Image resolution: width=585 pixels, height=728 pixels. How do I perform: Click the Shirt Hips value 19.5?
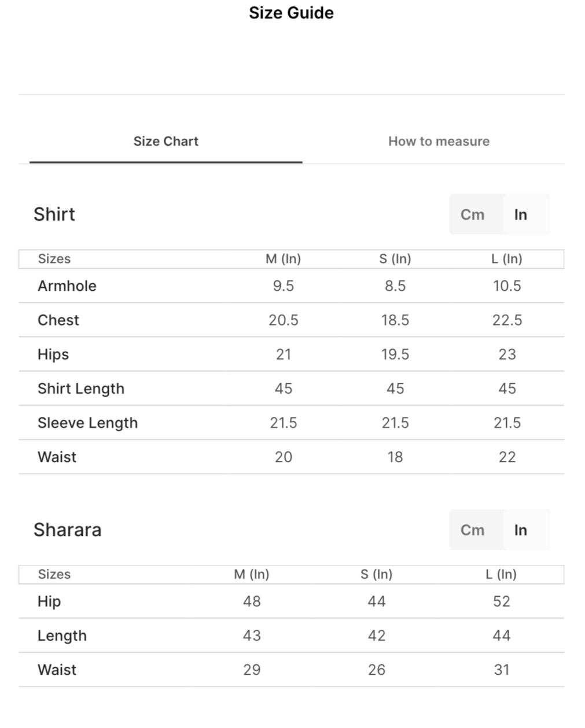[x=395, y=354]
